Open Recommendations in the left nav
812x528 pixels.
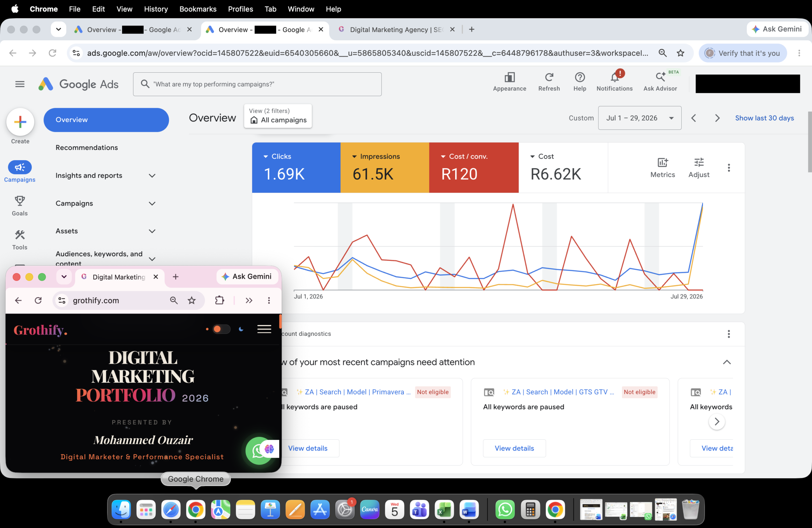coord(87,147)
